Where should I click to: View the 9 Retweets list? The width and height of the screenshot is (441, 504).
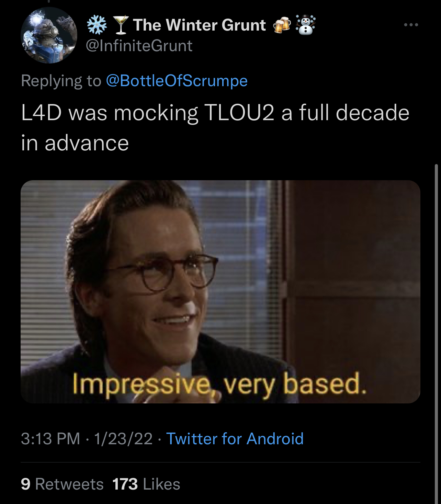(62, 484)
